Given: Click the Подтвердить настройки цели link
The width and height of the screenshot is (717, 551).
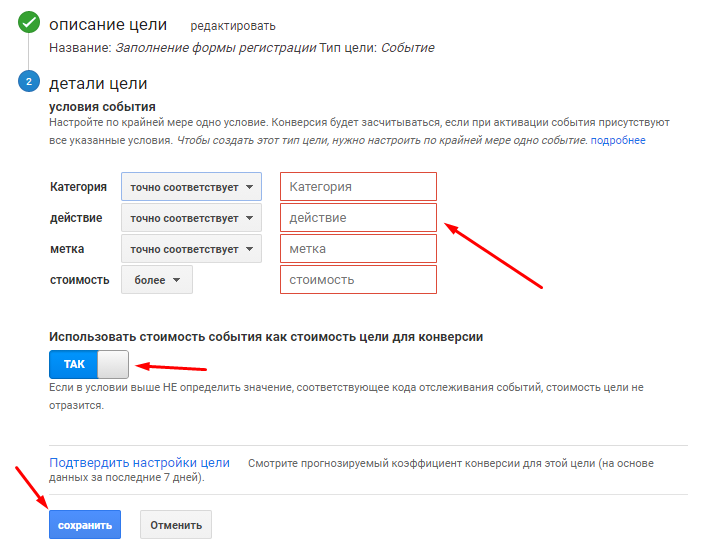Looking at the screenshot, I should (x=139, y=463).
